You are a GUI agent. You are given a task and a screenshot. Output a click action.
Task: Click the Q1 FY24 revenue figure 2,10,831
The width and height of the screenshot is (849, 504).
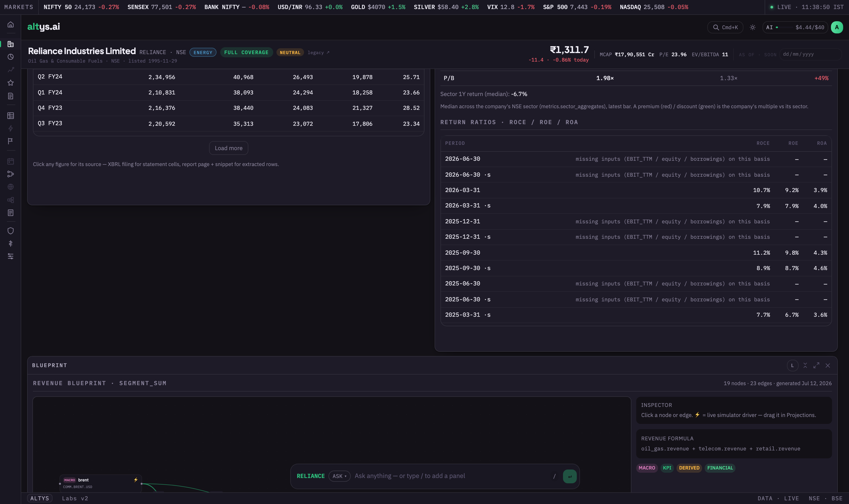[162, 92]
